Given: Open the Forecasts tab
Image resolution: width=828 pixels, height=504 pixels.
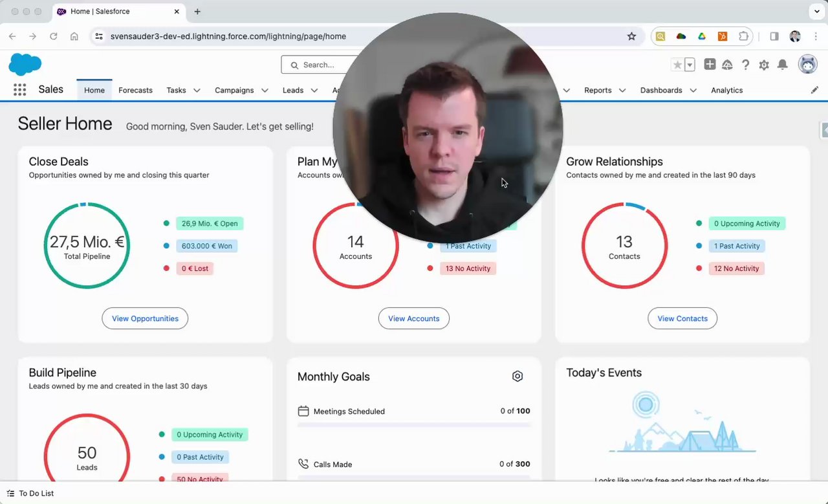Looking at the screenshot, I should (136, 90).
